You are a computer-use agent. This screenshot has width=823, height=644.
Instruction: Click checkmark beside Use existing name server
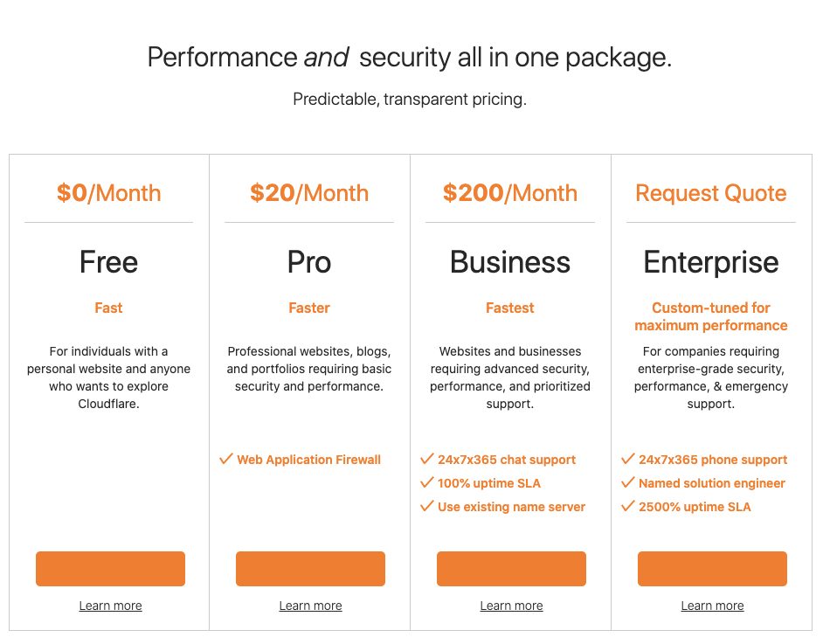[427, 506]
